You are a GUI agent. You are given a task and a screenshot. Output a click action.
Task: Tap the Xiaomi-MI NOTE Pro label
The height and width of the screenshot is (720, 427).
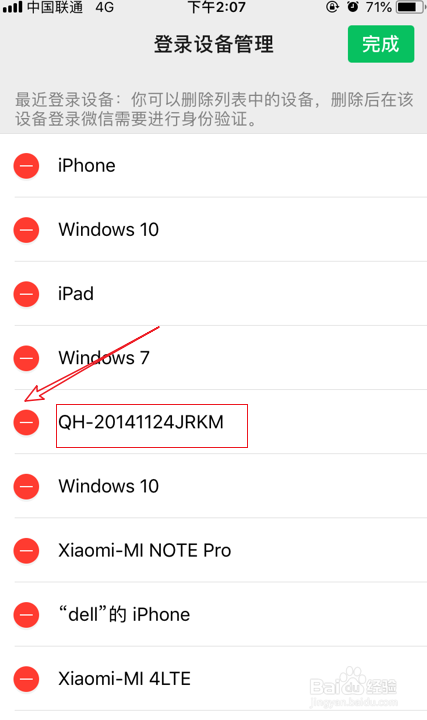pos(145,550)
